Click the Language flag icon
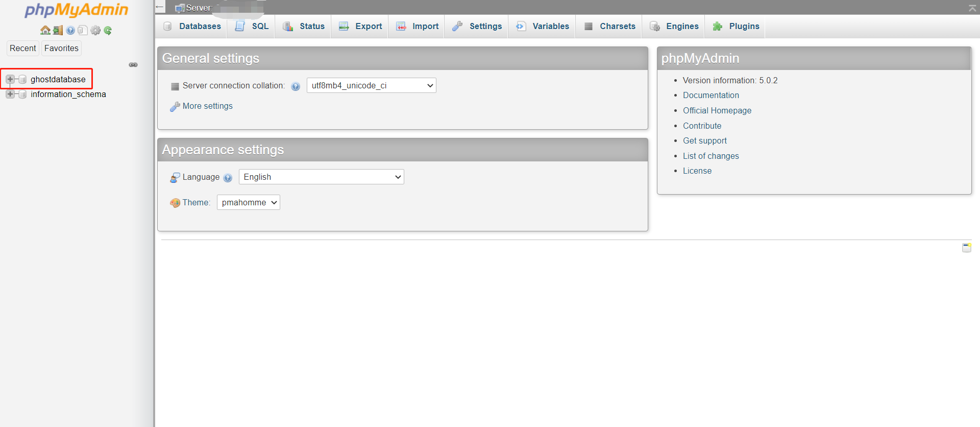This screenshot has width=980, height=427. 175,177
